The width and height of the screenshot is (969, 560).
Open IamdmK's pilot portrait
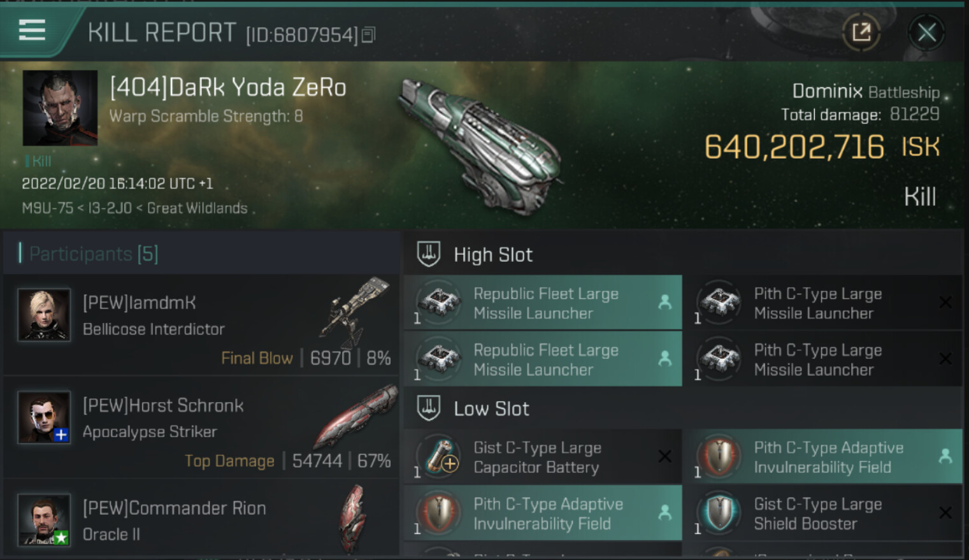44,315
